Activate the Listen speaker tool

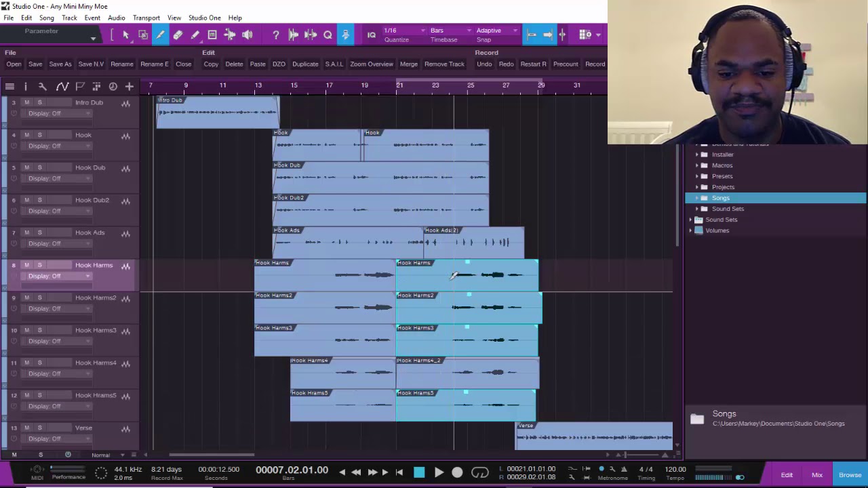[x=248, y=35]
